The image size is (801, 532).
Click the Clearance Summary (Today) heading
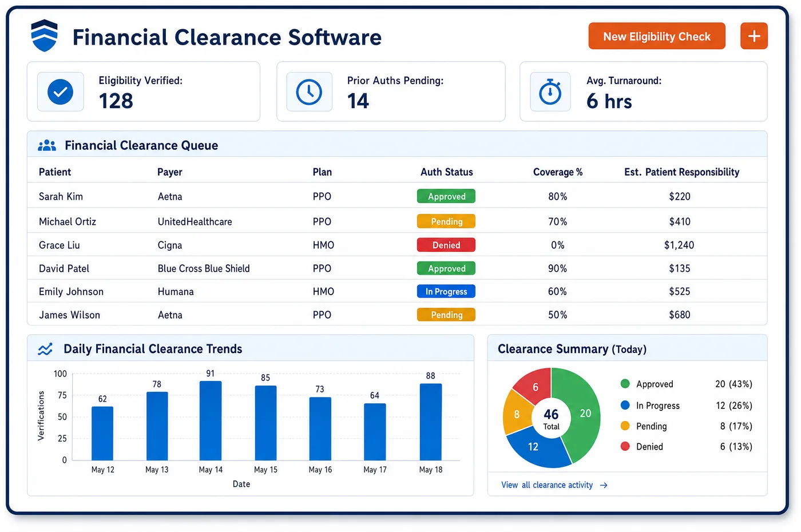click(572, 349)
